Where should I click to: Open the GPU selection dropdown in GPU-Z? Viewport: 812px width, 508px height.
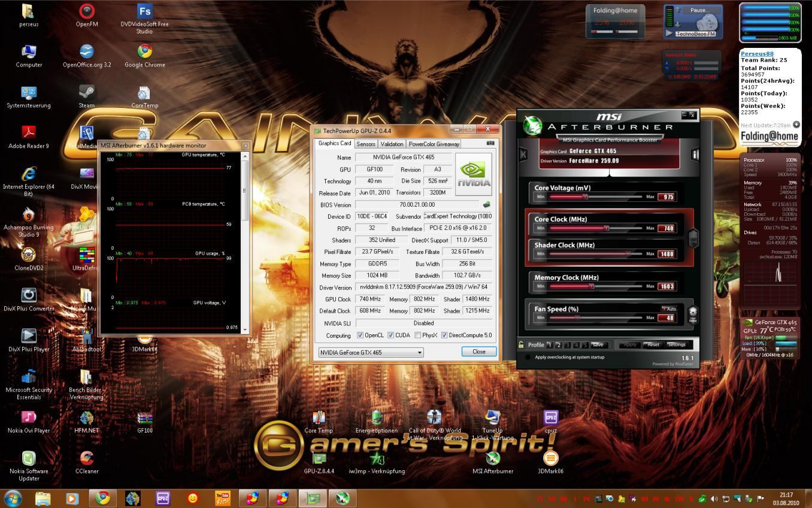(x=371, y=352)
